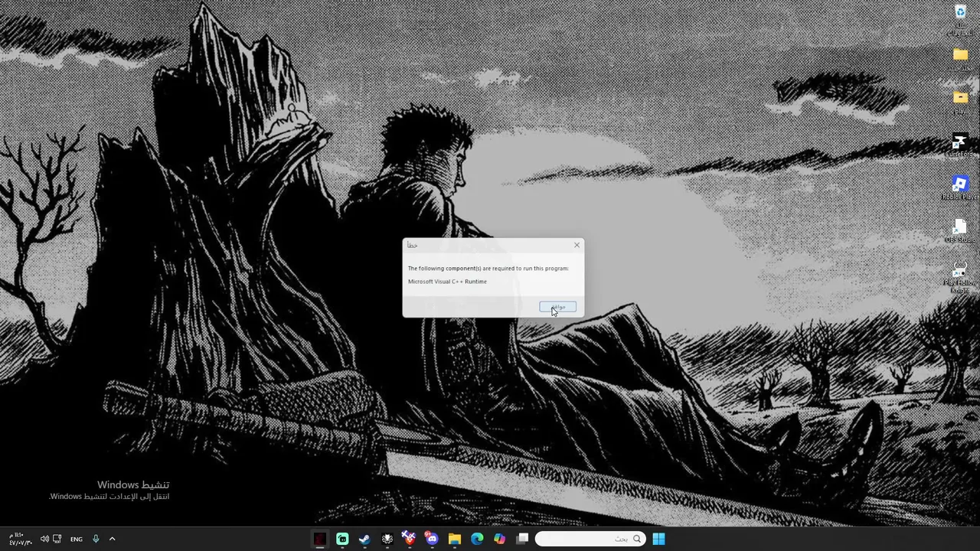The height and width of the screenshot is (551, 980).
Task: Switch the ENG input language indicator
Action: point(77,539)
